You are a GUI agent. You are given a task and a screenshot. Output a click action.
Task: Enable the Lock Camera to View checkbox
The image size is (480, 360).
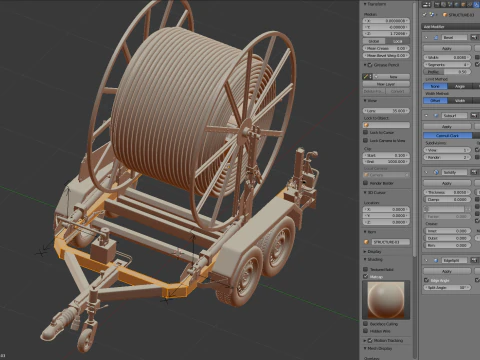point(366,140)
